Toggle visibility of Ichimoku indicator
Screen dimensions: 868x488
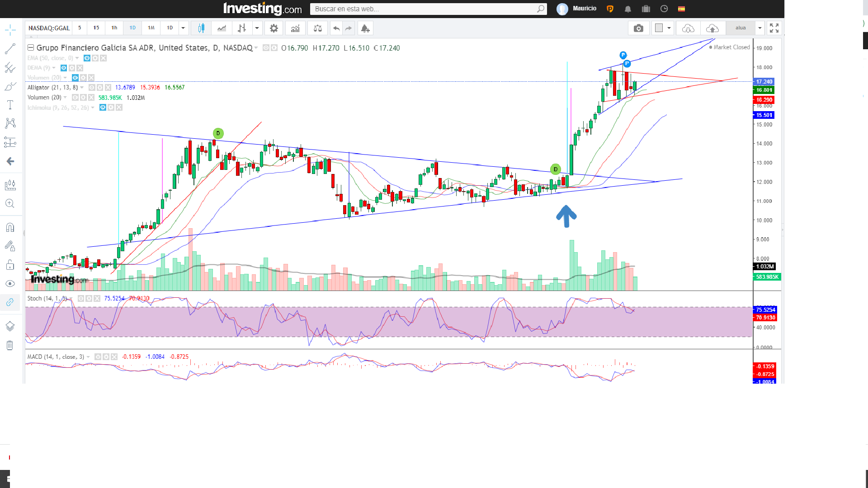point(103,108)
